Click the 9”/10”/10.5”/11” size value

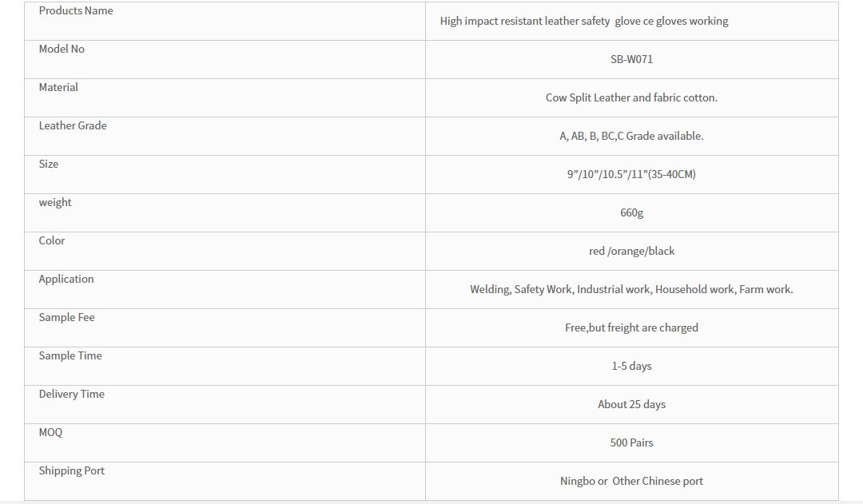tap(631, 174)
